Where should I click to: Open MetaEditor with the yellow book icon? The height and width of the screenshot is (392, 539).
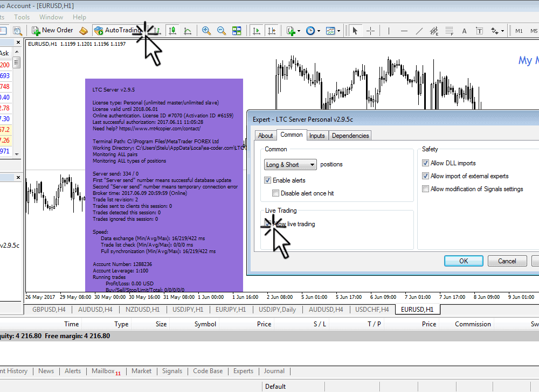[x=84, y=31]
